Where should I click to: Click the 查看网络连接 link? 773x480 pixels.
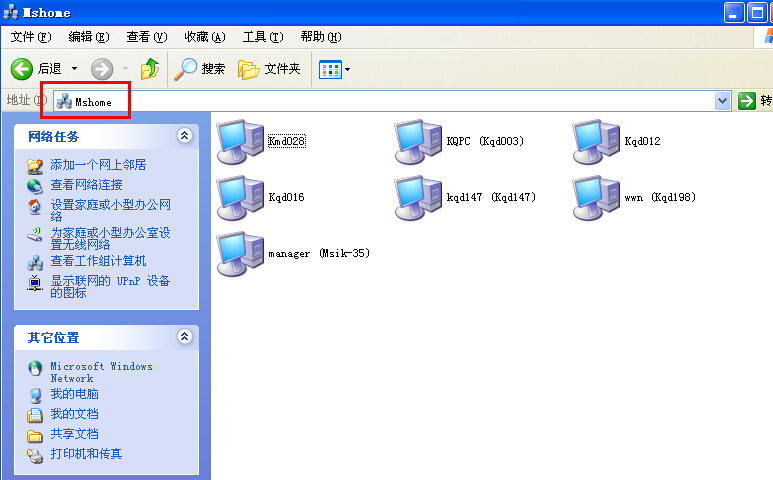pyautogui.click(x=86, y=185)
